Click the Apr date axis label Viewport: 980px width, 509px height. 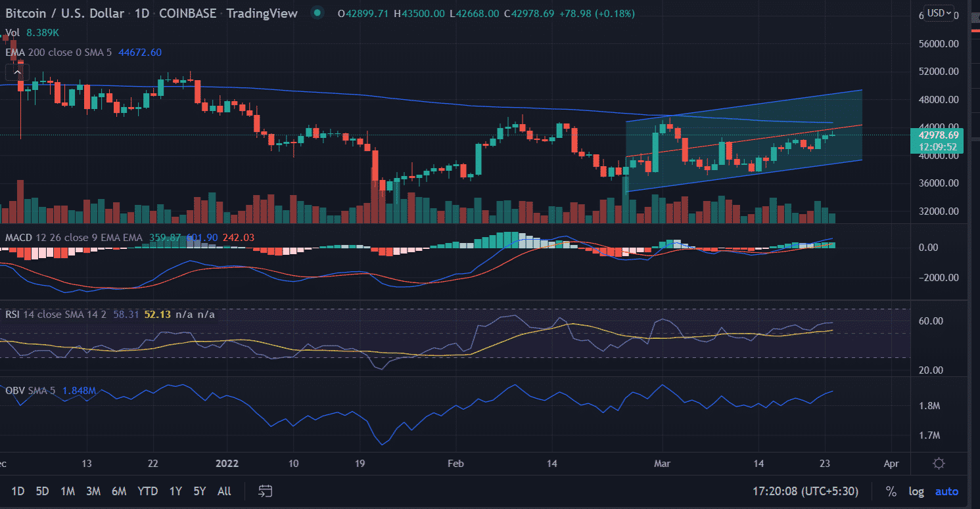coord(891,464)
